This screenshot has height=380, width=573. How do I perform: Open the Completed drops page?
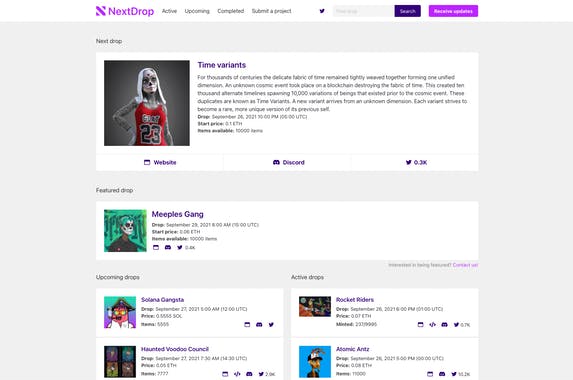click(x=231, y=11)
